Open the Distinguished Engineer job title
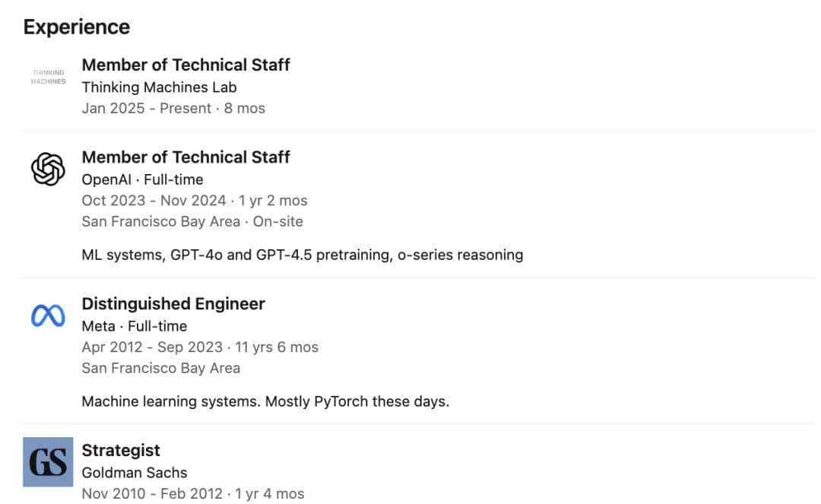 [x=173, y=304]
